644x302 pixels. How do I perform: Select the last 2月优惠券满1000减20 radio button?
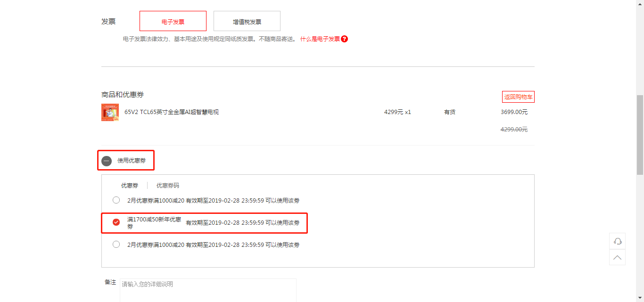click(x=116, y=245)
